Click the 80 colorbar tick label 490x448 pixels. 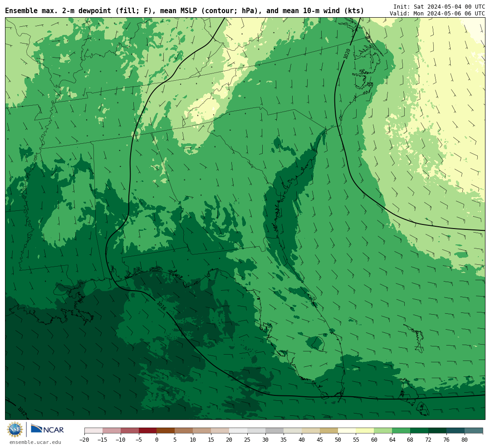point(465,439)
